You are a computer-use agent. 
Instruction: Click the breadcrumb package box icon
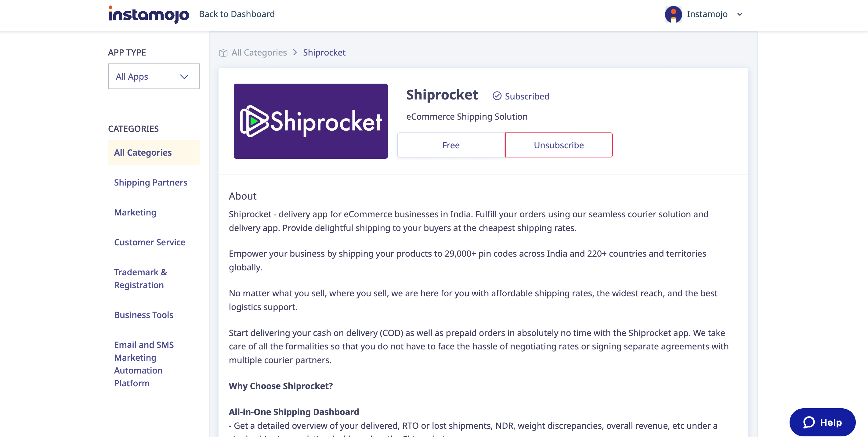pyautogui.click(x=223, y=53)
